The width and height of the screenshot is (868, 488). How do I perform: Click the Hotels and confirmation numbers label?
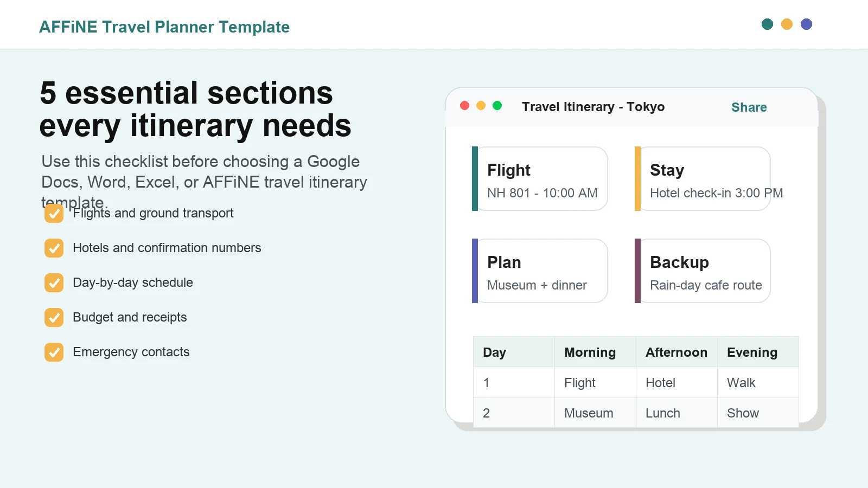pos(167,248)
